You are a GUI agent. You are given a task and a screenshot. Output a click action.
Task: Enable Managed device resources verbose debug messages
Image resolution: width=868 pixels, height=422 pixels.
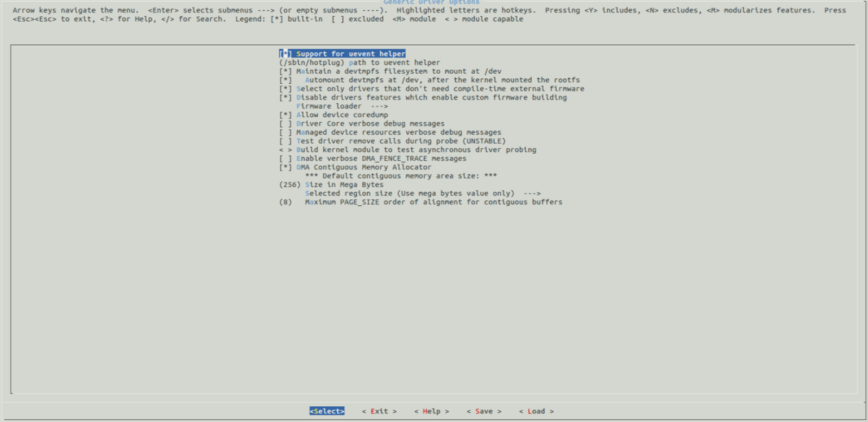click(x=390, y=132)
